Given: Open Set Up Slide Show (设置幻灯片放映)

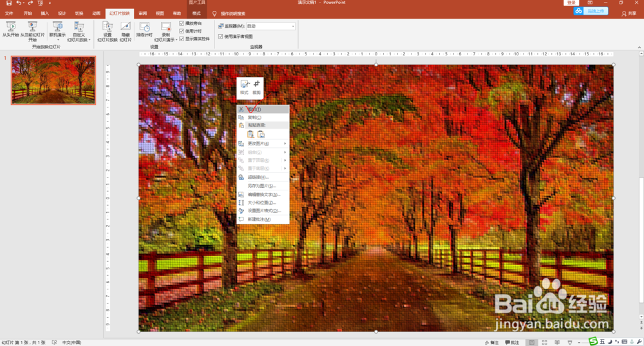Looking at the screenshot, I should pyautogui.click(x=108, y=31).
